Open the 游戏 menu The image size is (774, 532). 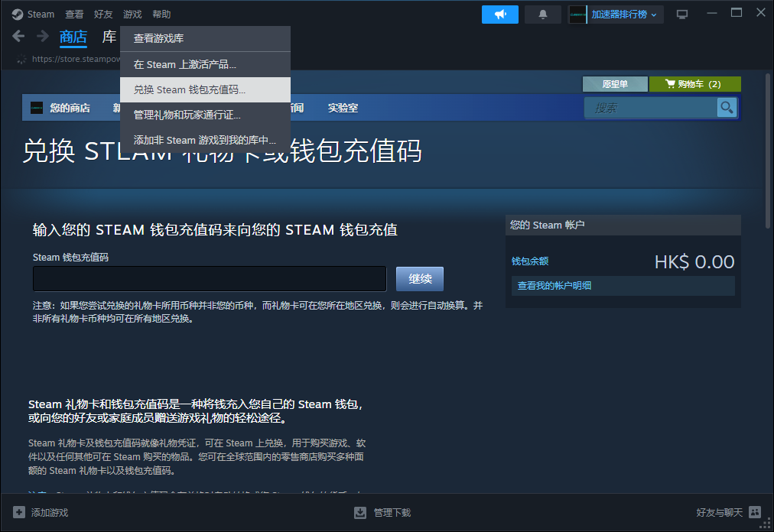132,15
